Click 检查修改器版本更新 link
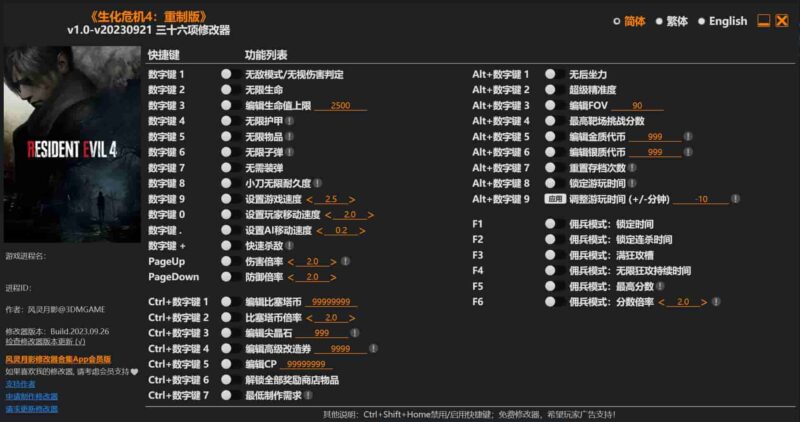The image size is (800, 422). point(45,341)
